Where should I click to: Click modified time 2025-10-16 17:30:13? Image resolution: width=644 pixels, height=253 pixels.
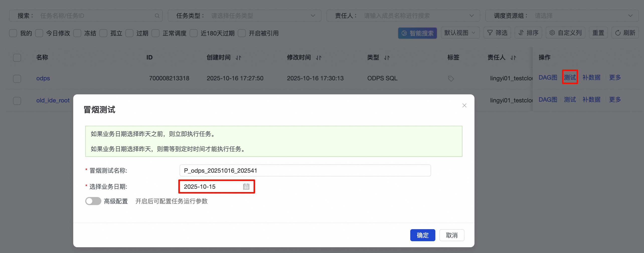[x=315, y=78]
